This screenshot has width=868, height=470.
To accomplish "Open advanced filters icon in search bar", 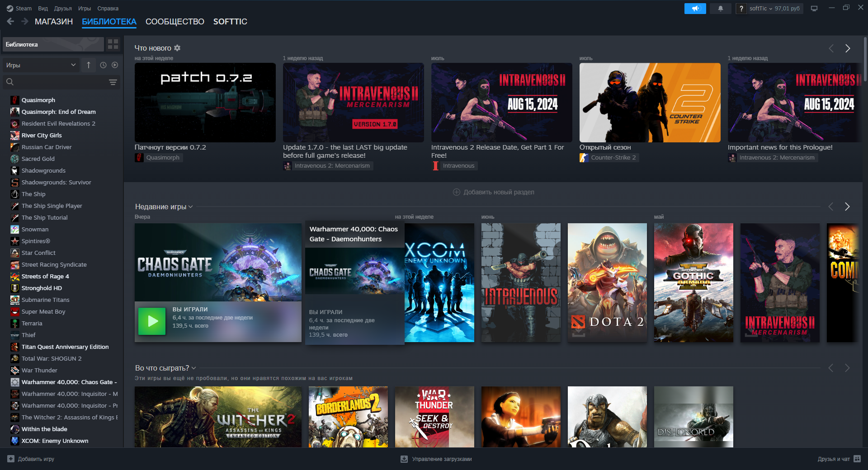I will (113, 82).
